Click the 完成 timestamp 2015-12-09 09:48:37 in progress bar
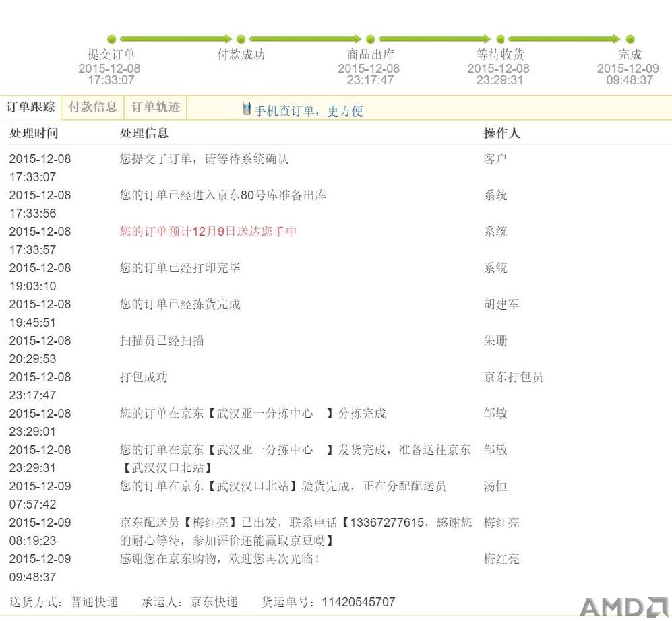 (x=628, y=75)
